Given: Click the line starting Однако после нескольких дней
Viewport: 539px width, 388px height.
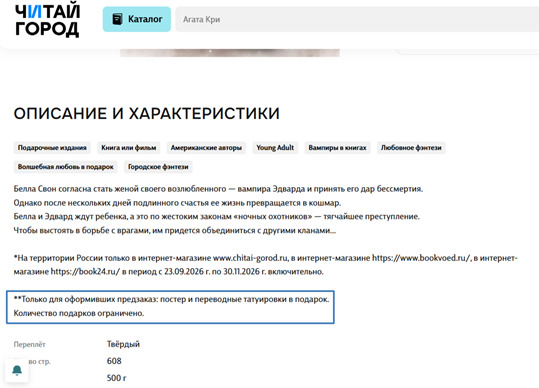Looking at the screenshot, I should pyautogui.click(x=177, y=203).
